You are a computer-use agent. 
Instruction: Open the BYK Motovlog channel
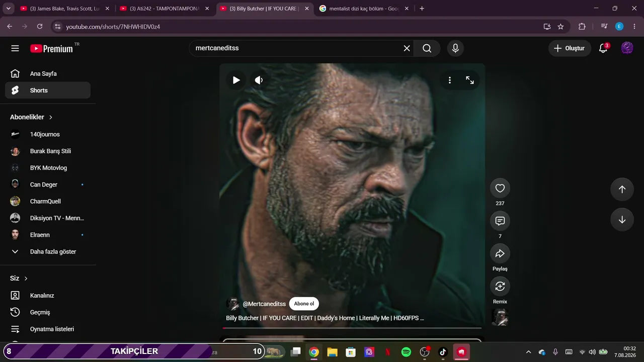click(48, 168)
